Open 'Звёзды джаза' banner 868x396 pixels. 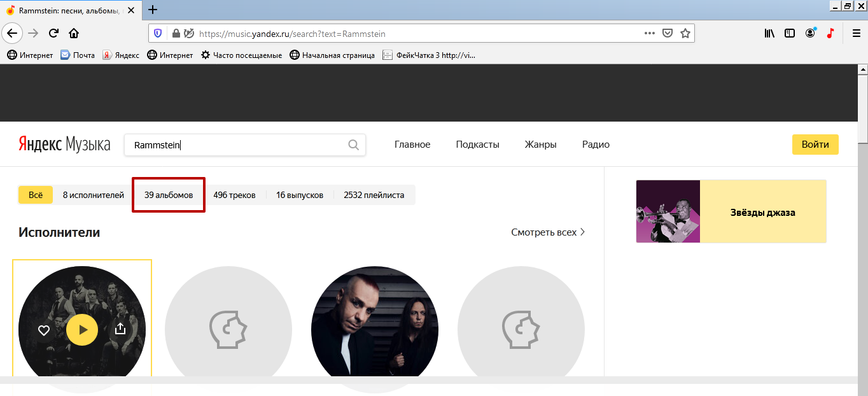click(x=731, y=212)
